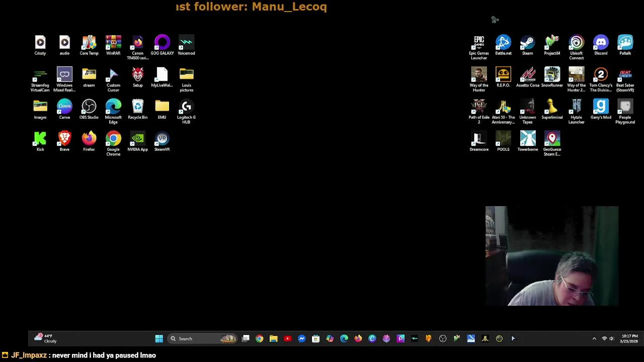Select the Steam desktop icon
This screenshot has height=362, width=644.
click(528, 45)
